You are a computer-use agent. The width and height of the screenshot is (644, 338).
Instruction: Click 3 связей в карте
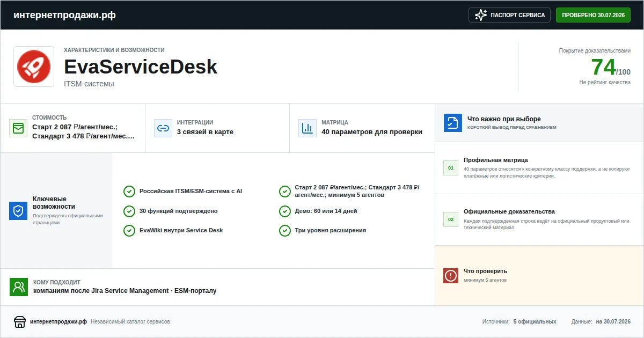click(x=205, y=132)
